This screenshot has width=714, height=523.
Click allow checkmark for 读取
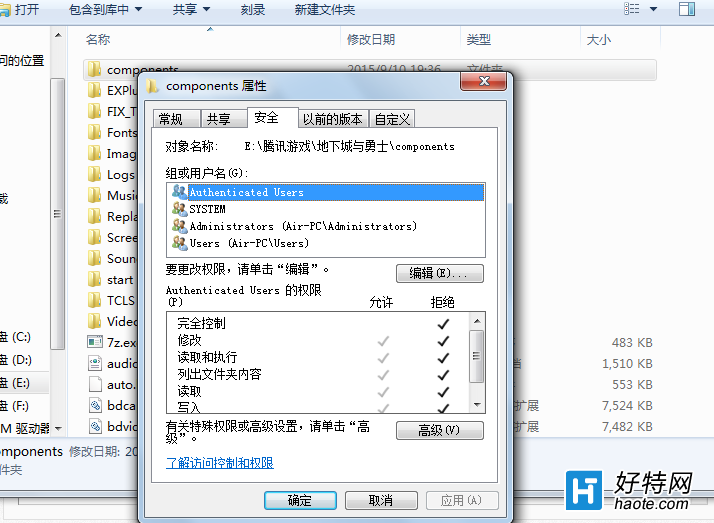click(x=383, y=392)
